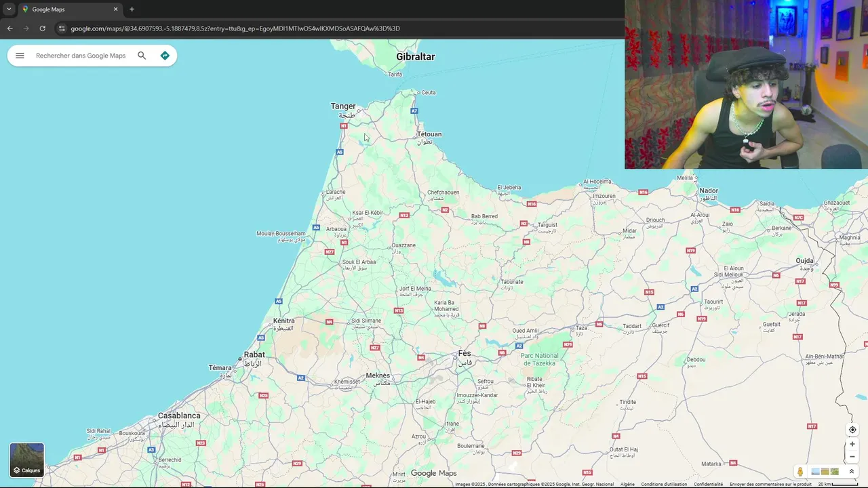This screenshot has width=868, height=488.
Task: Open the Confidentialité link
Action: click(x=708, y=484)
